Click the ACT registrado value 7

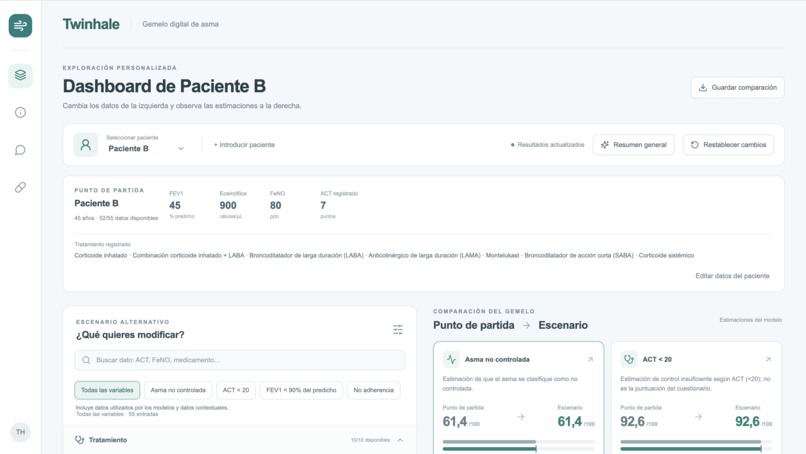coord(323,205)
